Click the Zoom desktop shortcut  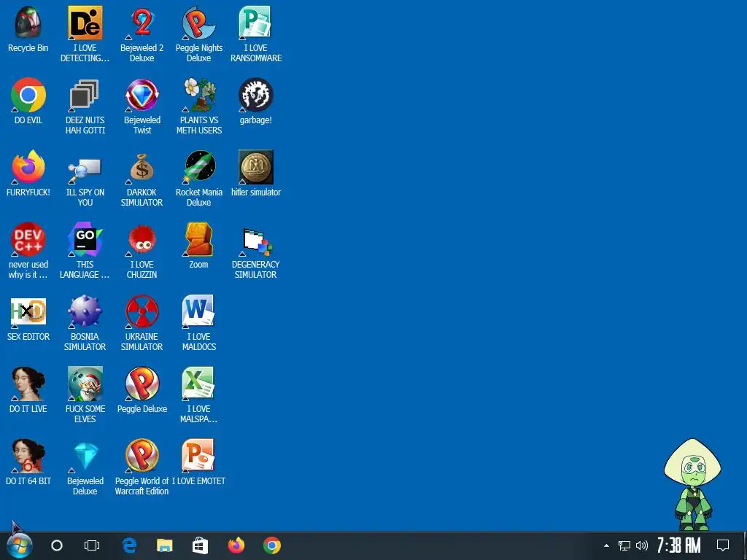pyautogui.click(x=198, y=239)
